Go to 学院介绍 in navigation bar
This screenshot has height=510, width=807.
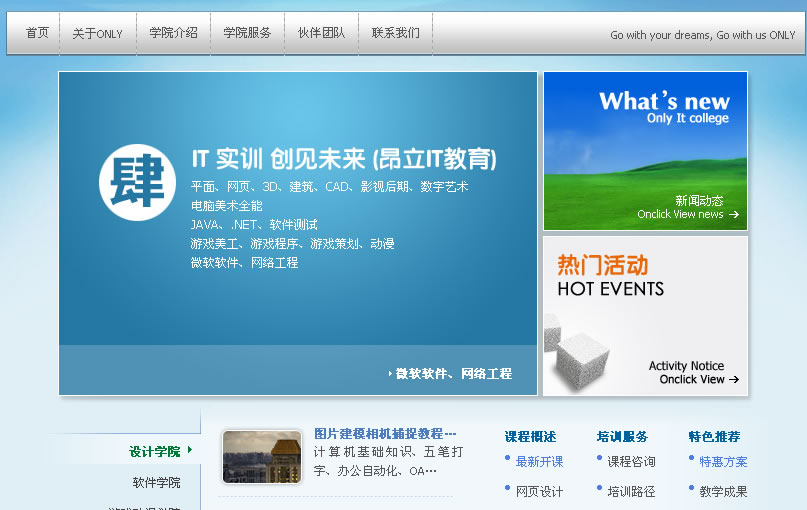click(173, 33)
